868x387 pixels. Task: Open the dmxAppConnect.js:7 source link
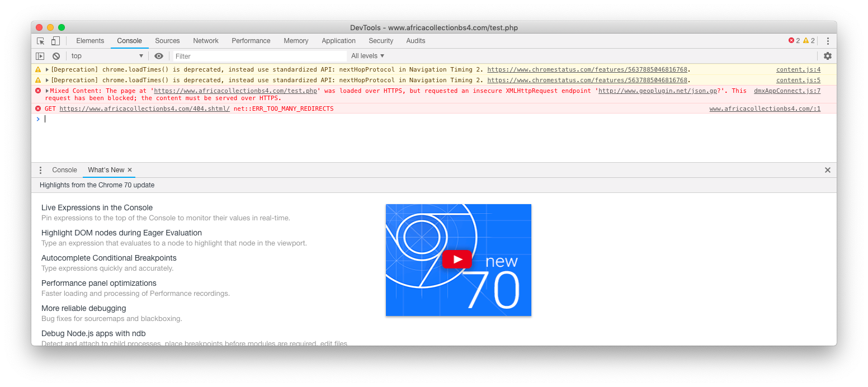pos(787,91)
